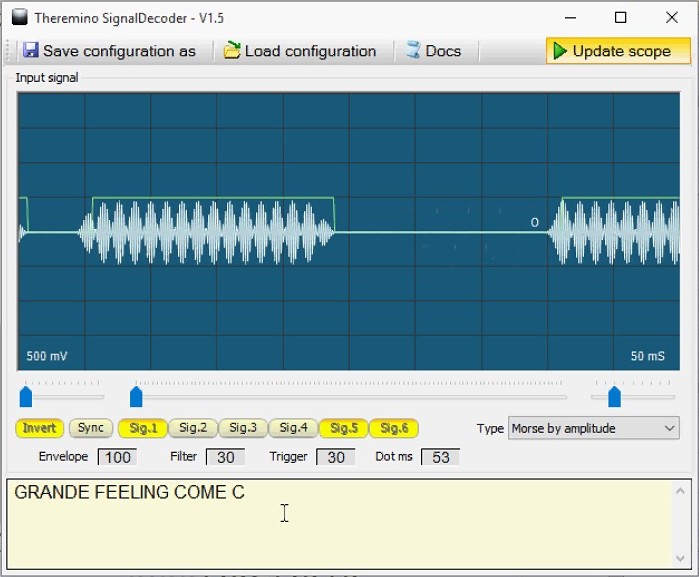699x577 pixels.
Task: Turn on Sig.3 signal button
Action: click(x=243, y=428)
